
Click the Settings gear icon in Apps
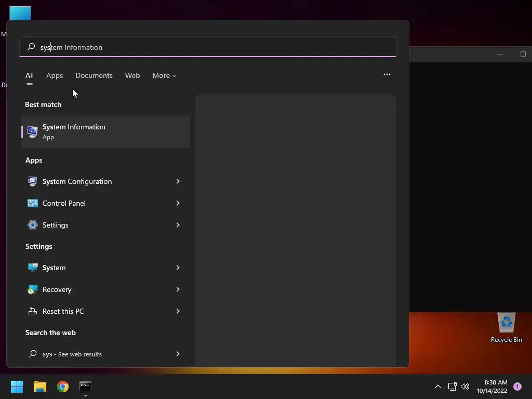[x=33, y=225]
